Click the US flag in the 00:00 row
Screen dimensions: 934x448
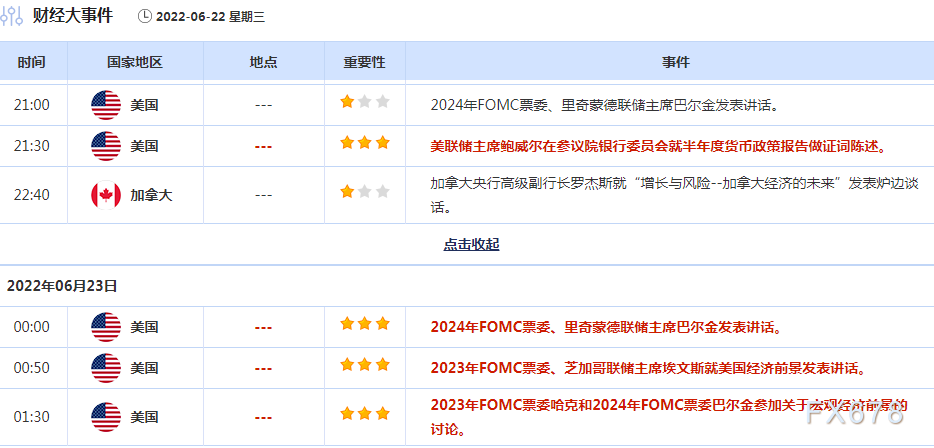tap(105, 327)
